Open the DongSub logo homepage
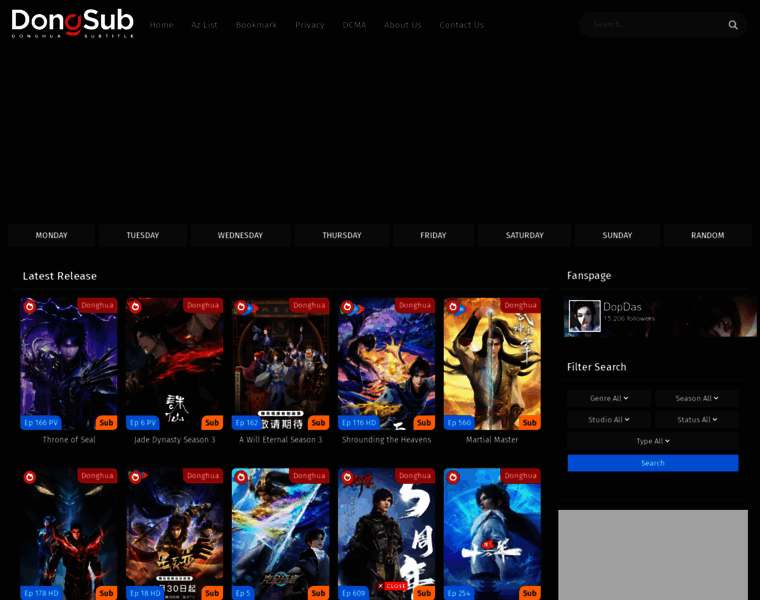This screenshot has width=760, height=600. click(73, 23)
